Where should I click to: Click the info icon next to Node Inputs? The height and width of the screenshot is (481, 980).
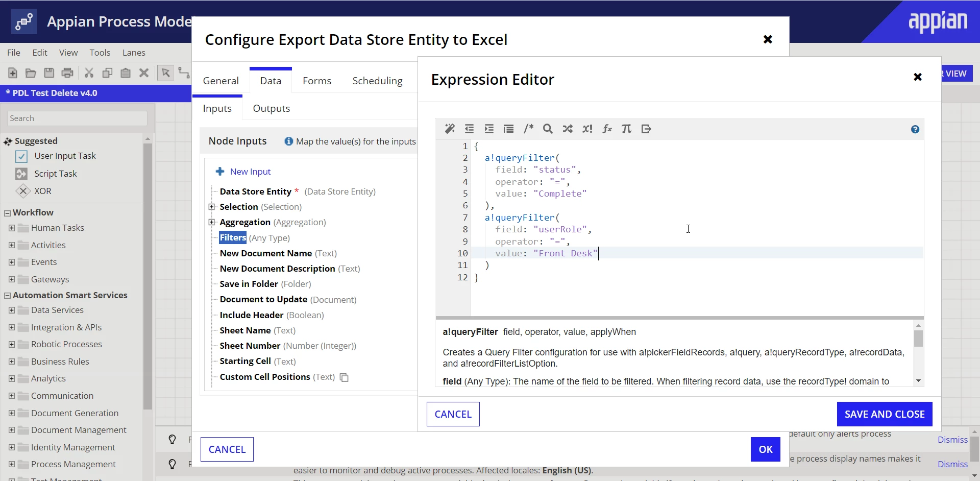289,141
